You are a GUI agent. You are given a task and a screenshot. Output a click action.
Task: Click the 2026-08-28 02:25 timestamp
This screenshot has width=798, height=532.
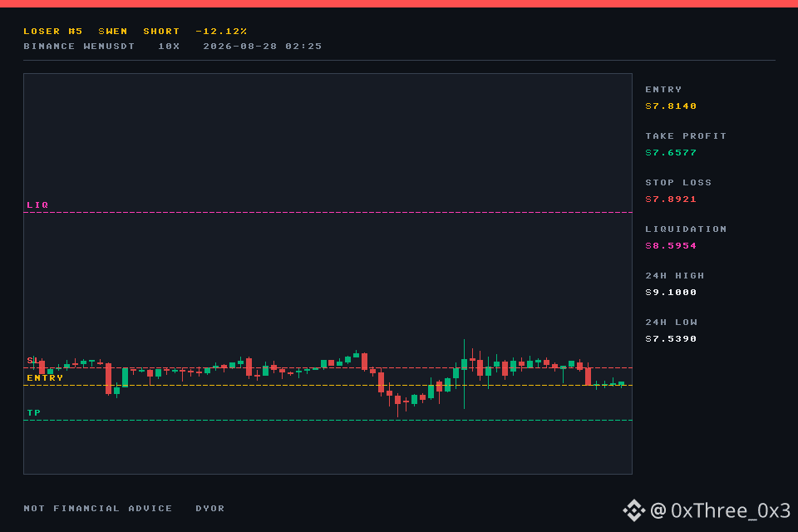[263, 47]
